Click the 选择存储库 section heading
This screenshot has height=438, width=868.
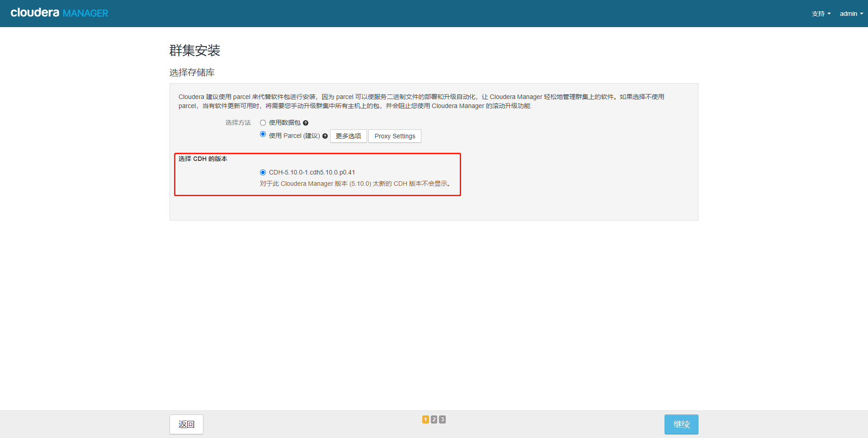[x=192, y=72]
